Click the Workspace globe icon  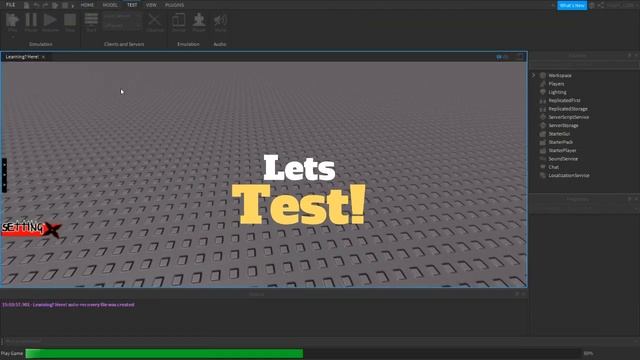point(542,76)
